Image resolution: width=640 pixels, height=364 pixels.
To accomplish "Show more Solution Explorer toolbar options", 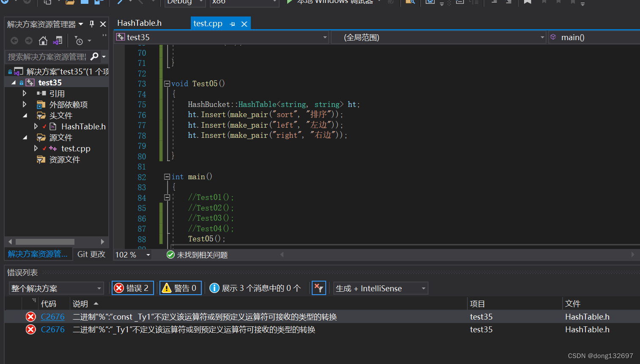I will [104, 36].
